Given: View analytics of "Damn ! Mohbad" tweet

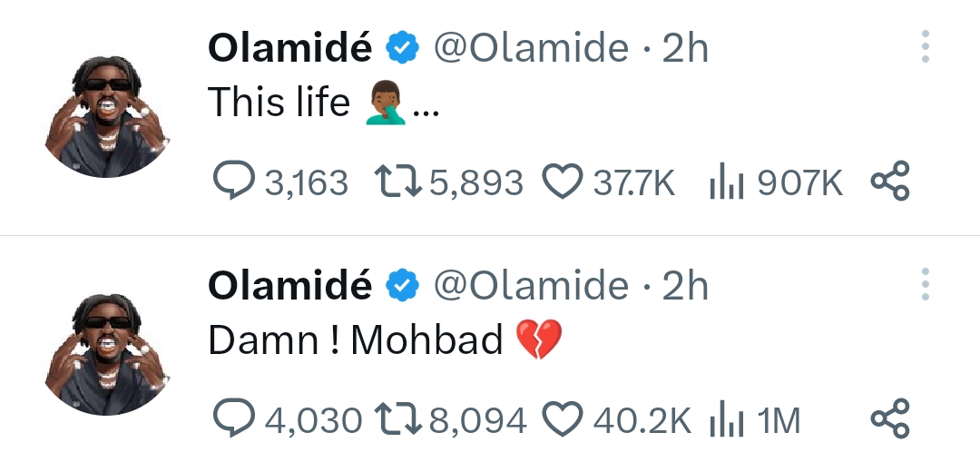Looking at the screenshot, I should tap(726, 419).
